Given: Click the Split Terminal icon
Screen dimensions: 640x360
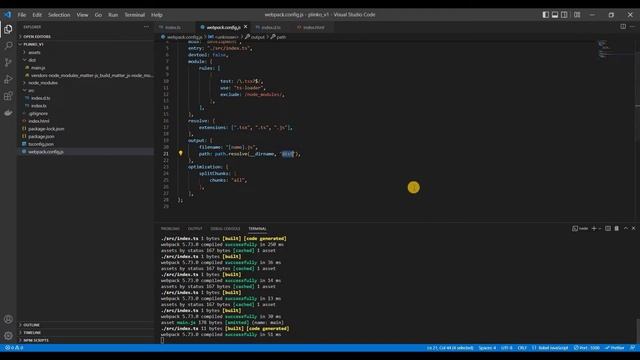Looking at the screenshot, I should tap(608, 229).
